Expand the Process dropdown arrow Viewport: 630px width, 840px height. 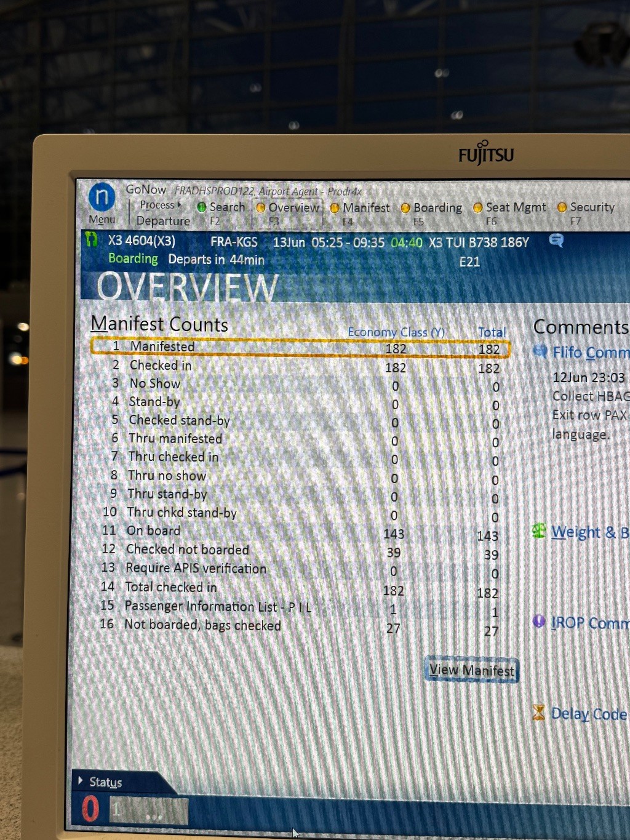click(x=179, y=205)
